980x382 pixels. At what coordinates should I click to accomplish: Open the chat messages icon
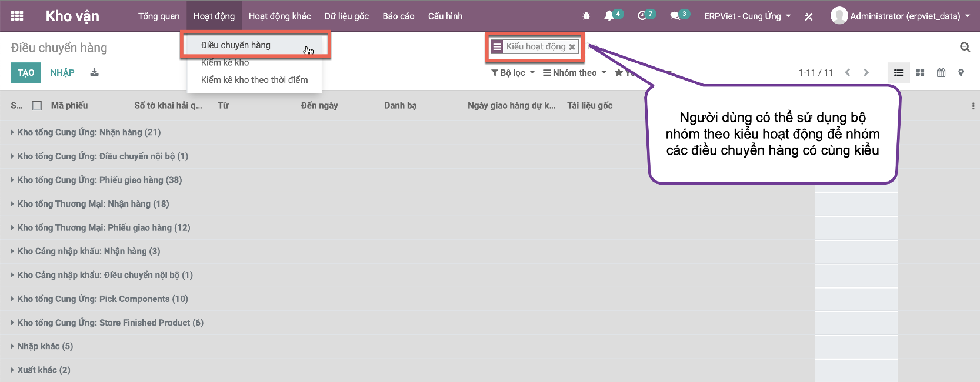tap(675, 16)
